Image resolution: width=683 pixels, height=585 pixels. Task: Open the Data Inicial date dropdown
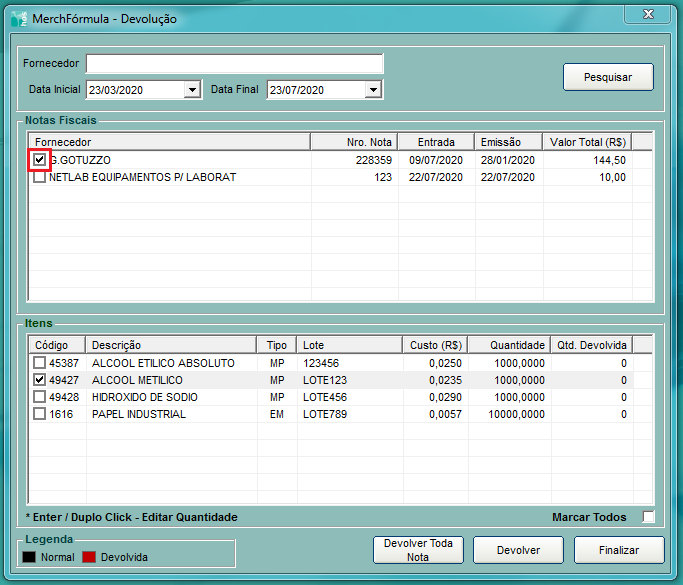click(193, 90)
